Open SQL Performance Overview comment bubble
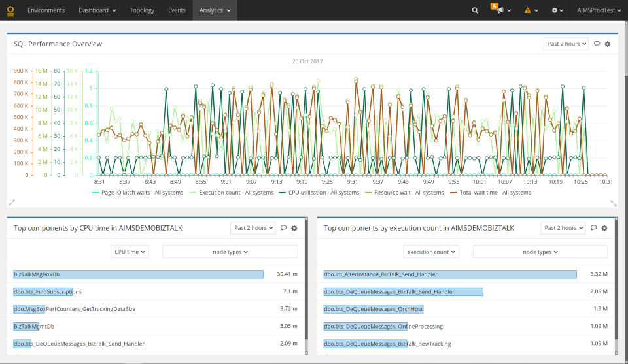The width and height of the screenshot is (628, 364). [597, 44]
